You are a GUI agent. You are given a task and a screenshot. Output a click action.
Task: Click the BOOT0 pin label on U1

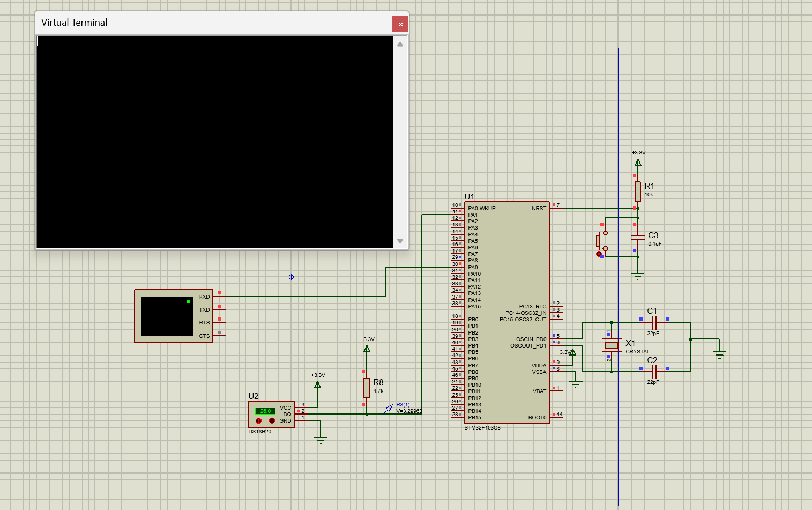pyautogui.click(x=537, y=417)
